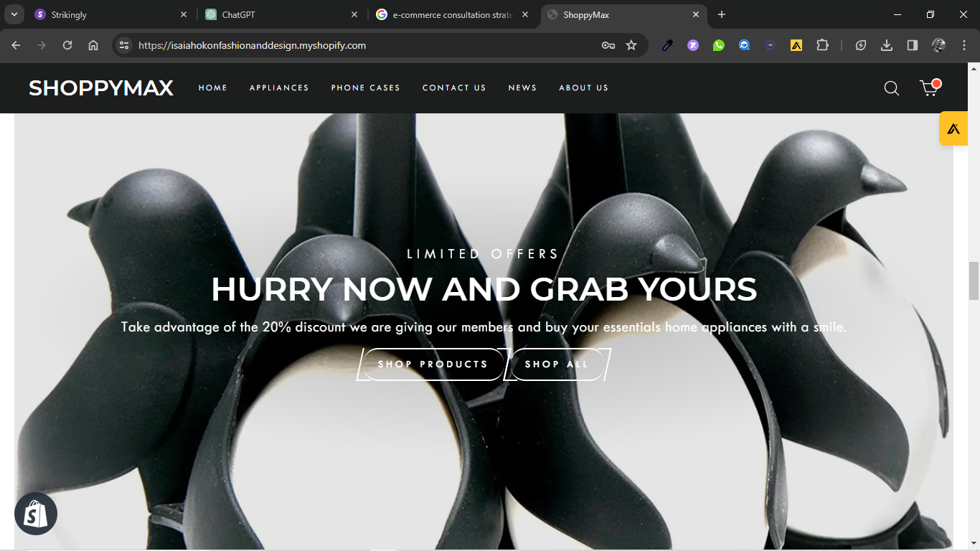Switch to the Strikingly tab
This screenshot has height=551, width=980.
[x=110, y=14]
